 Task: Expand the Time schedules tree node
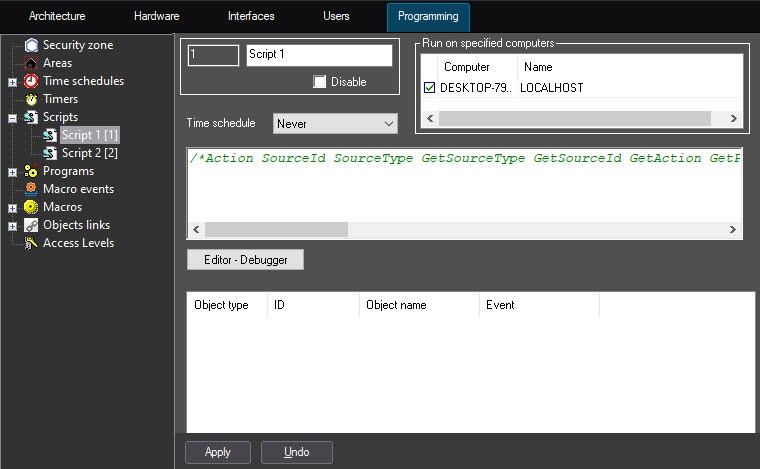13,82
